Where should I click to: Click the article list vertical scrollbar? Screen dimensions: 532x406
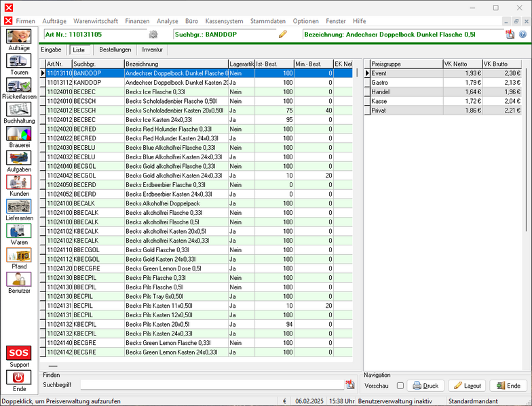(x=357, y=73)
